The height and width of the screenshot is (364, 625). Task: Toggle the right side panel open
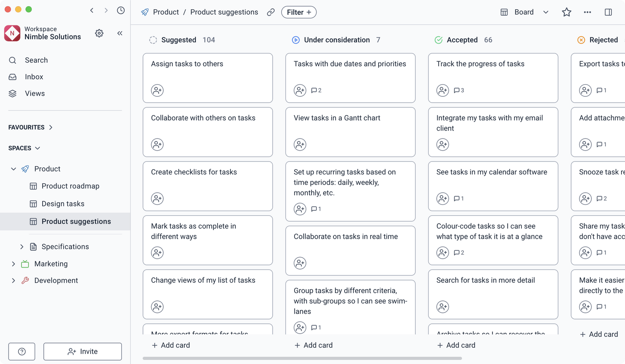click(608, 12)
